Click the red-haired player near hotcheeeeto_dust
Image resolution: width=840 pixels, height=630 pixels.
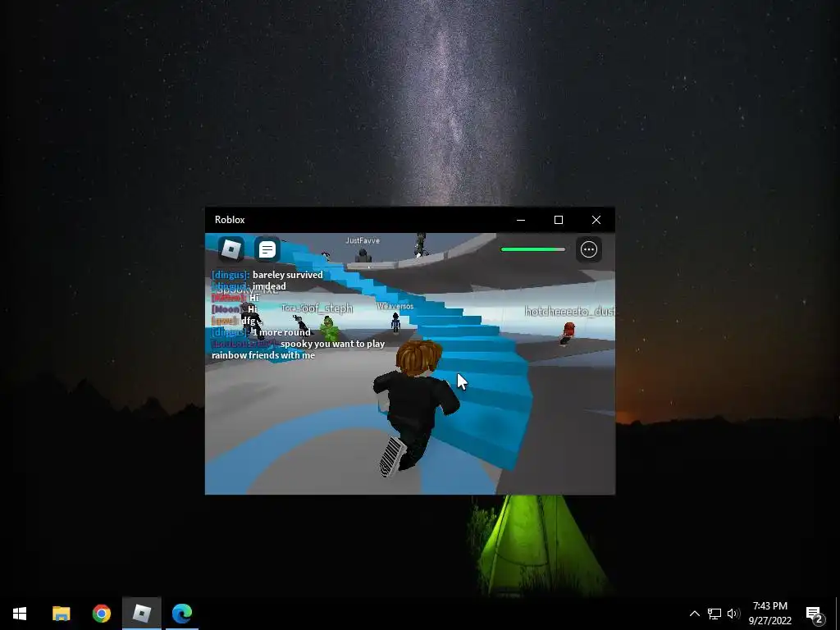(568, 333)
